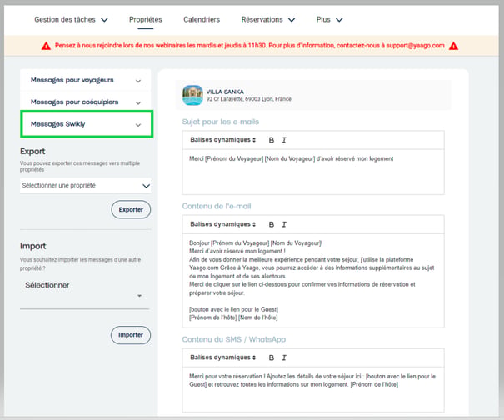Click Bold icon in e-mail content editor

coord(272,224)
